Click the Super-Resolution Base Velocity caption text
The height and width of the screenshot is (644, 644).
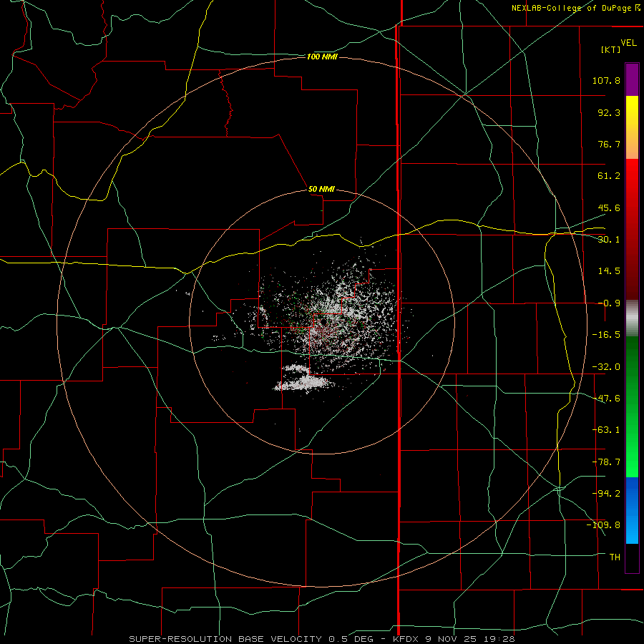pyautogui.click(x=322, y=639)
